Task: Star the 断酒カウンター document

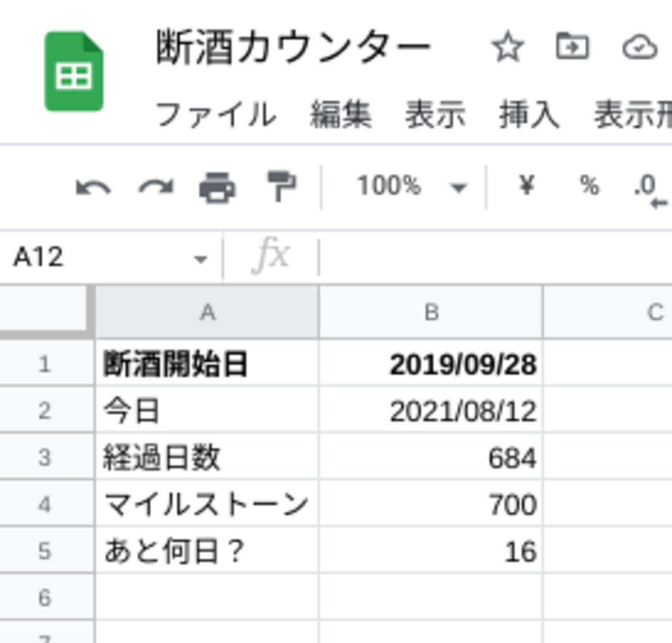Action: pos(508,48)
